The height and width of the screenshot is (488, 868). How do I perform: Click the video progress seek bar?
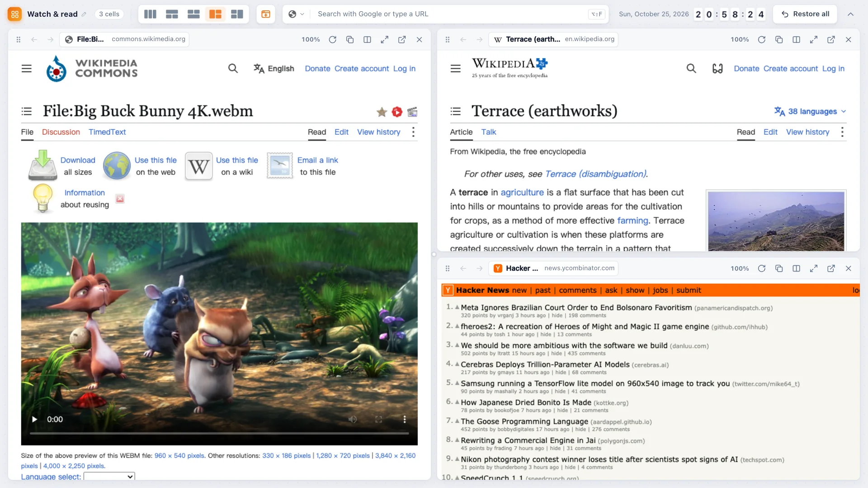(x=219, y=433)
